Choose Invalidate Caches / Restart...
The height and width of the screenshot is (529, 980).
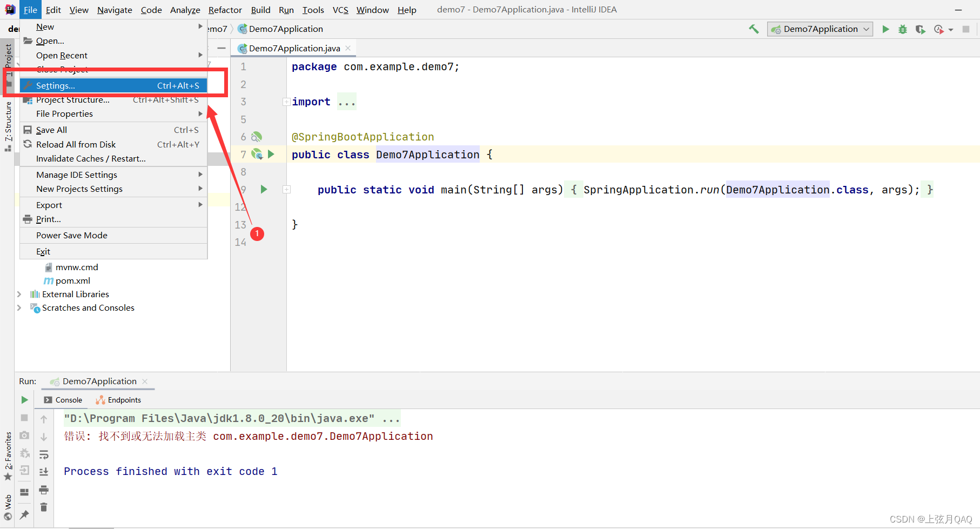(113, 158)
